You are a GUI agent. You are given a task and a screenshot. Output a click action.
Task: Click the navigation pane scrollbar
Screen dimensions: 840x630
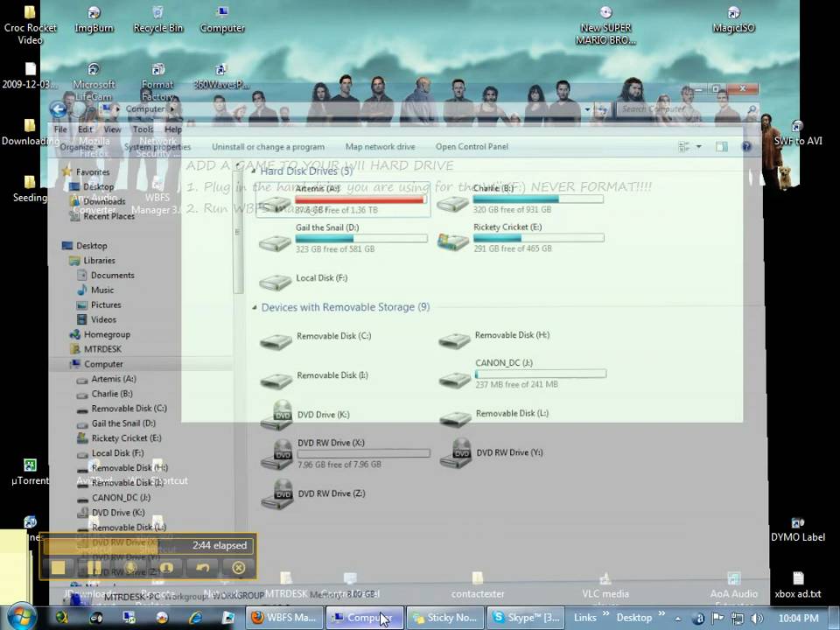pyautogui.click(x=238, y=230)
